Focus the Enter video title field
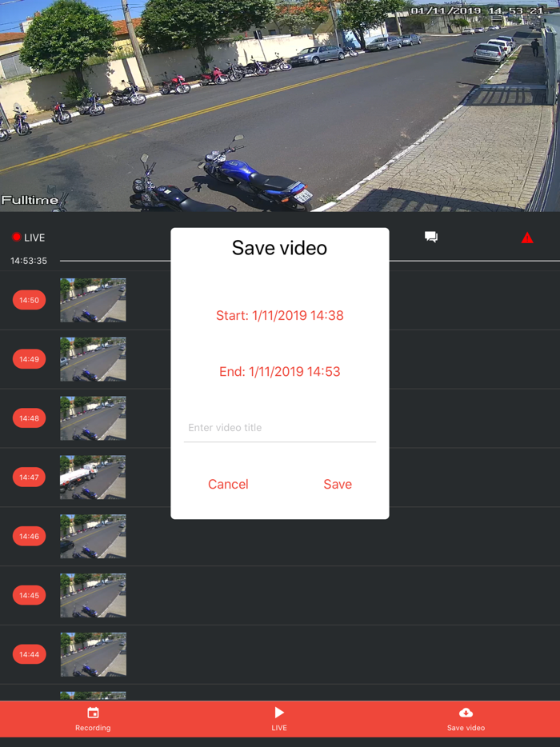560x747 pixels. click(280, 429)
